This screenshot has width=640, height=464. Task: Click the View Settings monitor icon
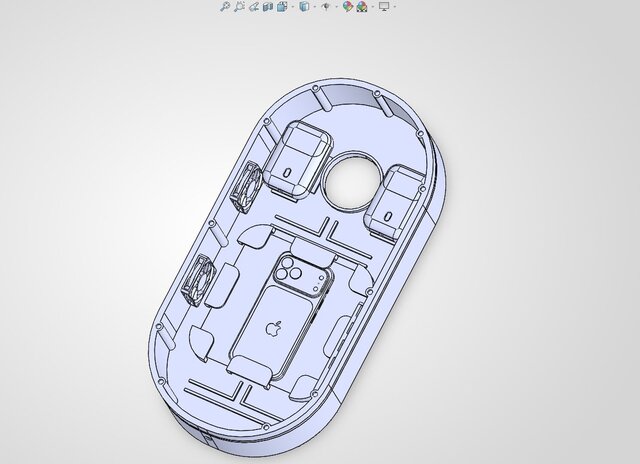click(384, 6)
